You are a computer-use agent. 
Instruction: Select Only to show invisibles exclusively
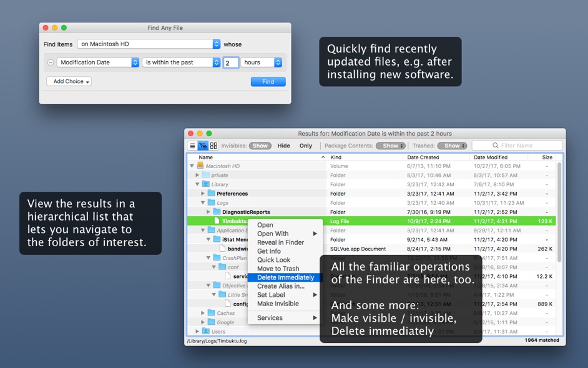point(306,145)
